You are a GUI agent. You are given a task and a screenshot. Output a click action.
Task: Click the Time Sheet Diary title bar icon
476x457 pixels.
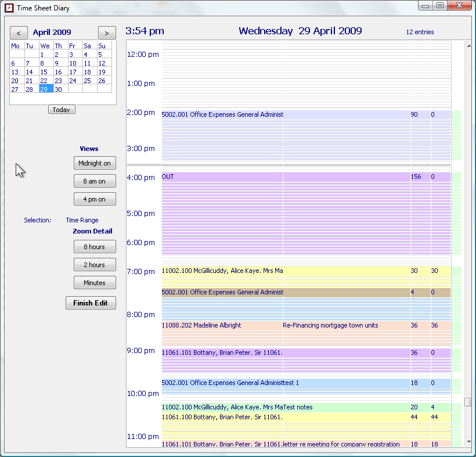coord(9,8)
